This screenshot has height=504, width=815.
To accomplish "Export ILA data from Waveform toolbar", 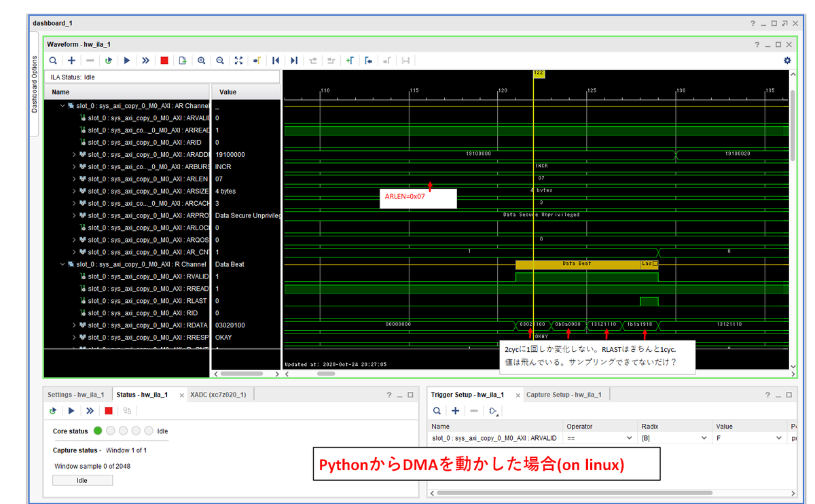I will (x=183, y=60).
